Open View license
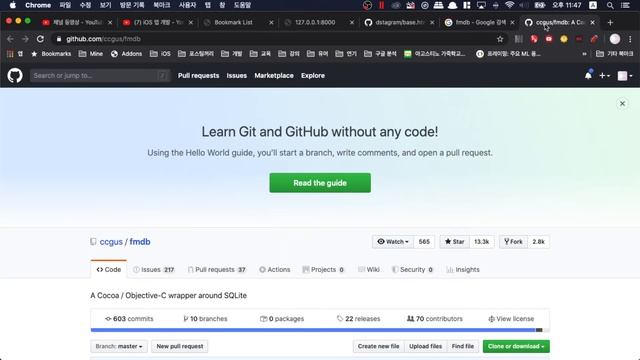The width and height of the screenshot is (640, 360). 511,319
